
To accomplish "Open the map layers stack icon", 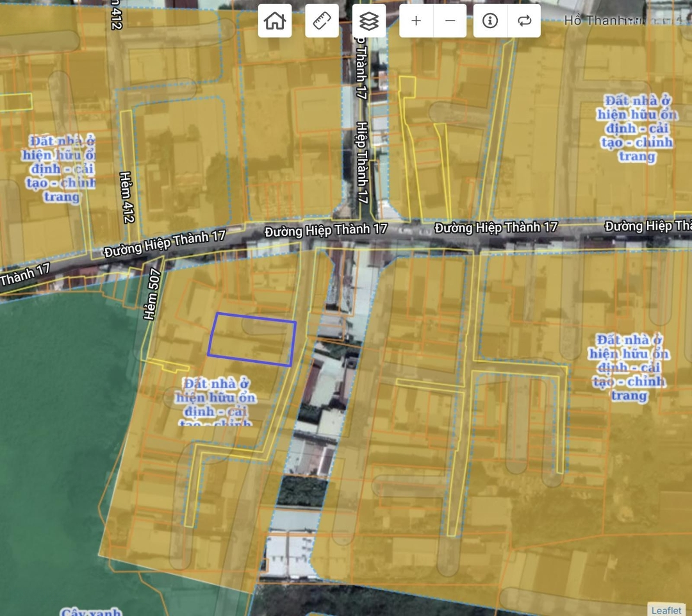I will 368,21.
